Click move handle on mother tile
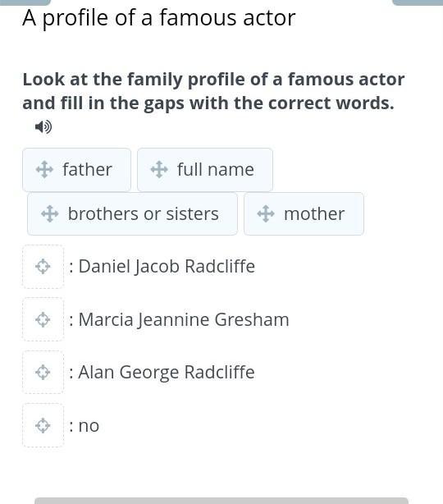This screenshot has height=504, width=443. (266, 213)
